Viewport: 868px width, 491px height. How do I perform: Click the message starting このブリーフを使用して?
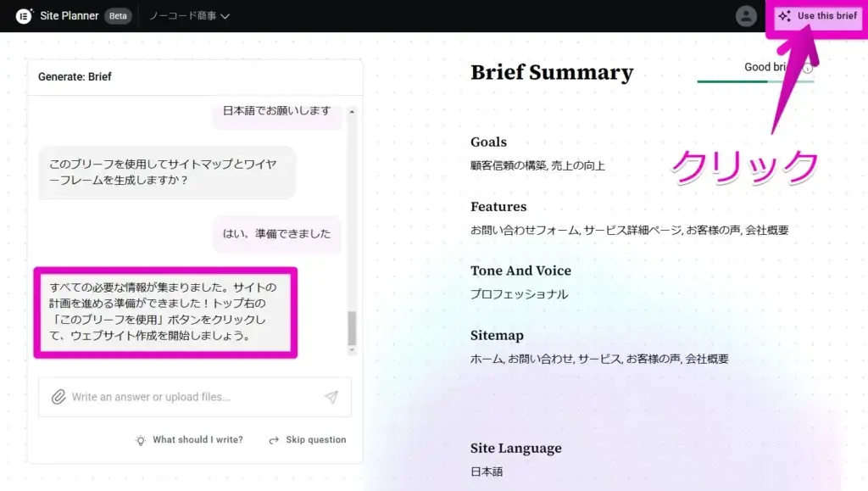click(167, 172)
